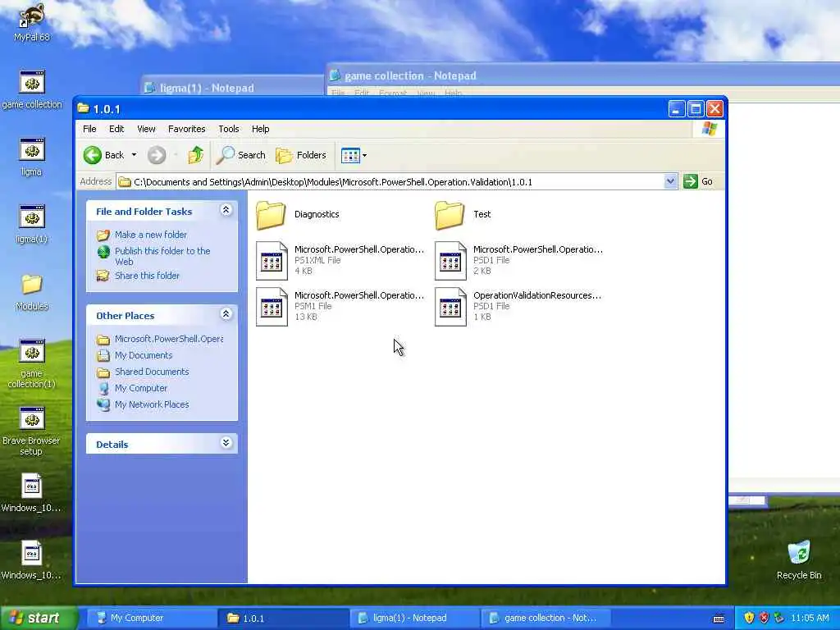Click the Go button
Screen dimensions: 840x630
click(x=699, y=181)
